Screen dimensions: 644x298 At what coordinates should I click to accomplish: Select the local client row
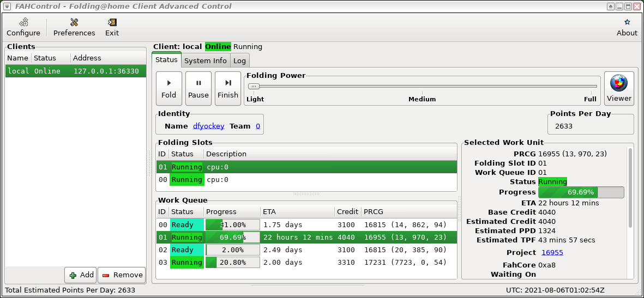76,71
